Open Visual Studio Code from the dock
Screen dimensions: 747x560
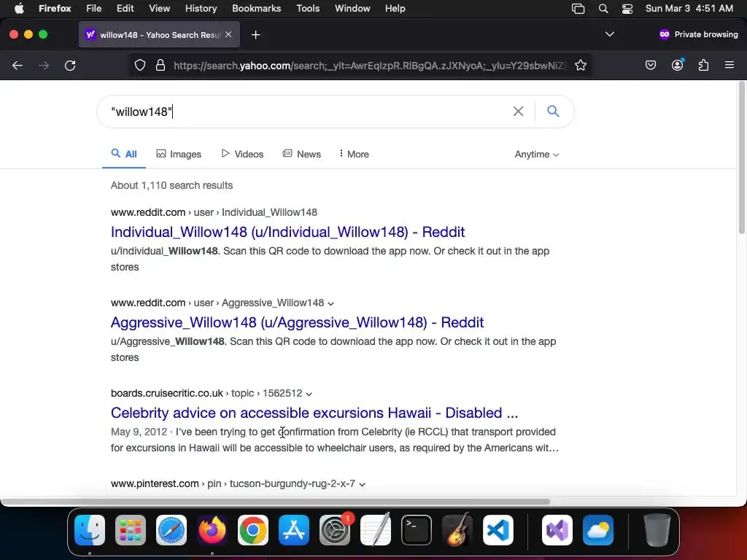click(x=498, y=530)
